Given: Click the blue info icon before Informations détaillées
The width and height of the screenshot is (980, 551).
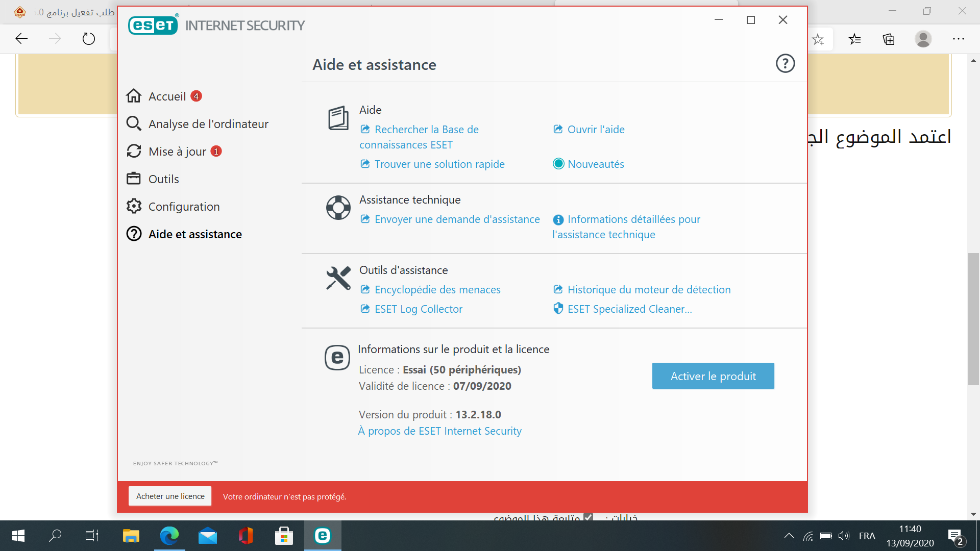Looking at the screenshot, I should click(x=558, y=220).
